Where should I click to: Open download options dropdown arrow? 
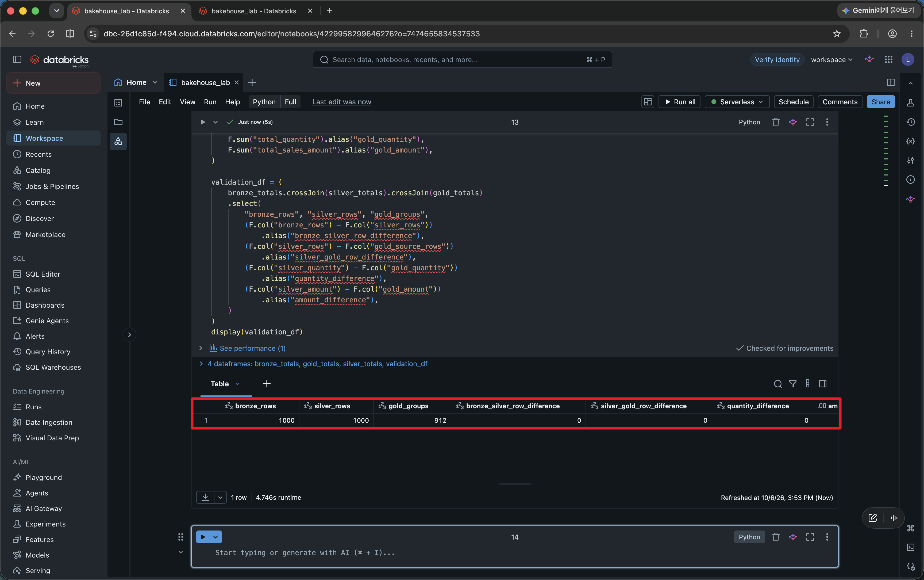click(x=220, y=497)
